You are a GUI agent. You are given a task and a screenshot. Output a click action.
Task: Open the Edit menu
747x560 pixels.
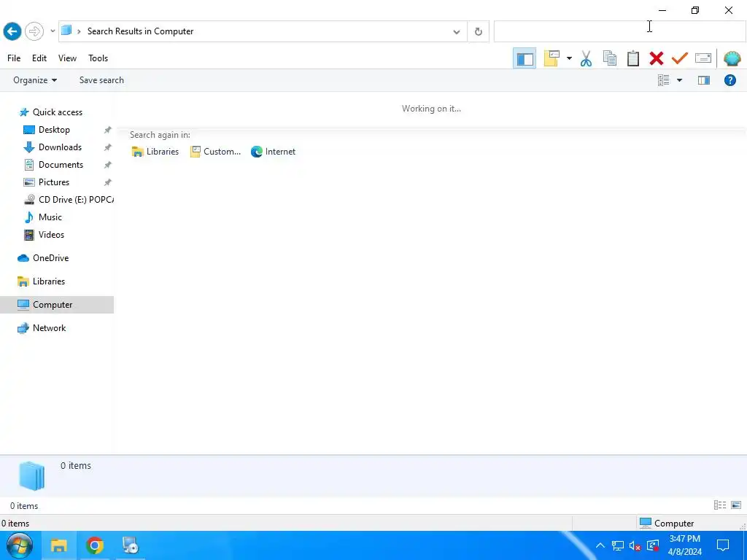39,58
